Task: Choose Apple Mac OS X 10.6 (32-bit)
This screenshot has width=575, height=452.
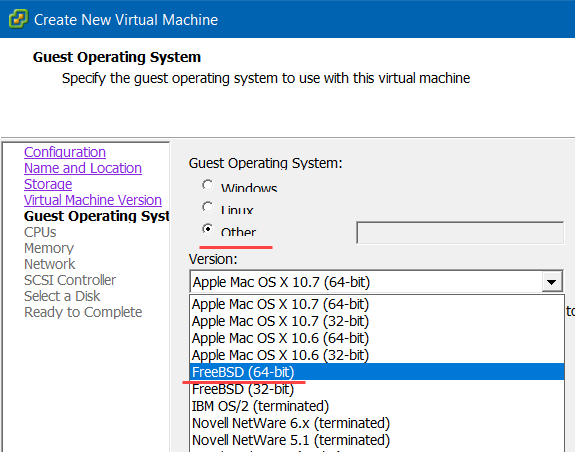Action: tap(377, 355)
